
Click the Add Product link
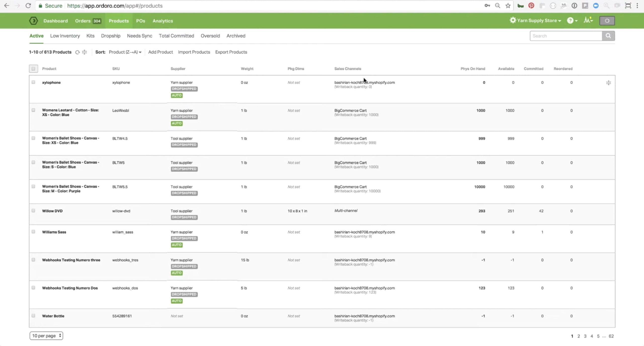pyautogui.click(x=160, y=52)
